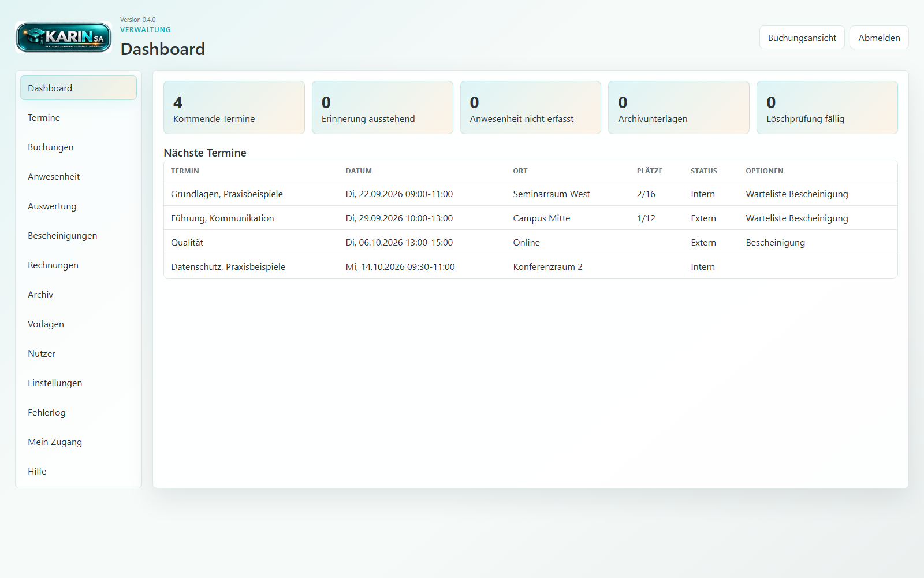Open Auswertung from sidebar
The width and height of the screenshot is (924, 578).
(x=79, y=206)
